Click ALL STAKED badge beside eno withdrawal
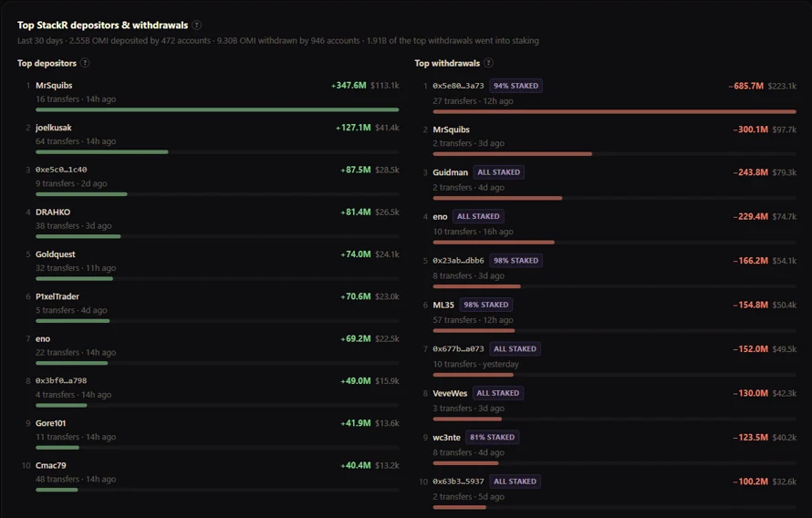Screen dimensions: 812x518 click(478, 216)
